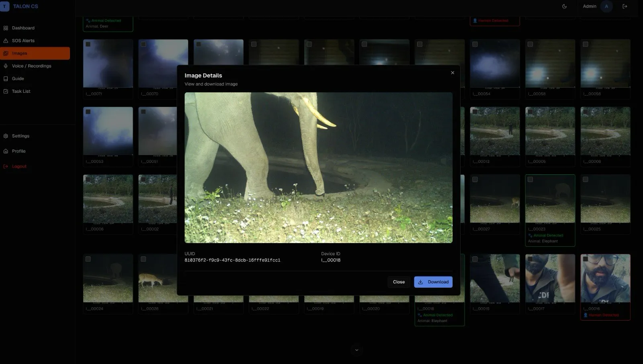This screenshot has width=643, height=364.
Task: Open thumbnail I__00025 night image
Action: [x=605, y=199]
